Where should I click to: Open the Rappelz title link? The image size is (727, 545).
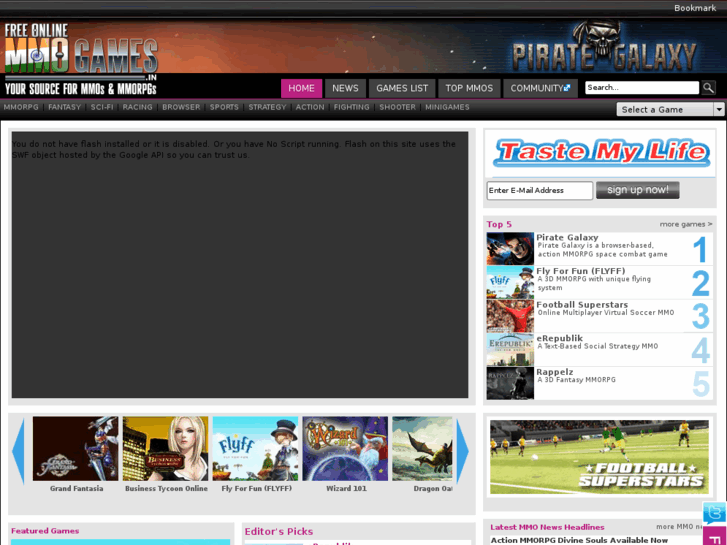pos(555,372)
